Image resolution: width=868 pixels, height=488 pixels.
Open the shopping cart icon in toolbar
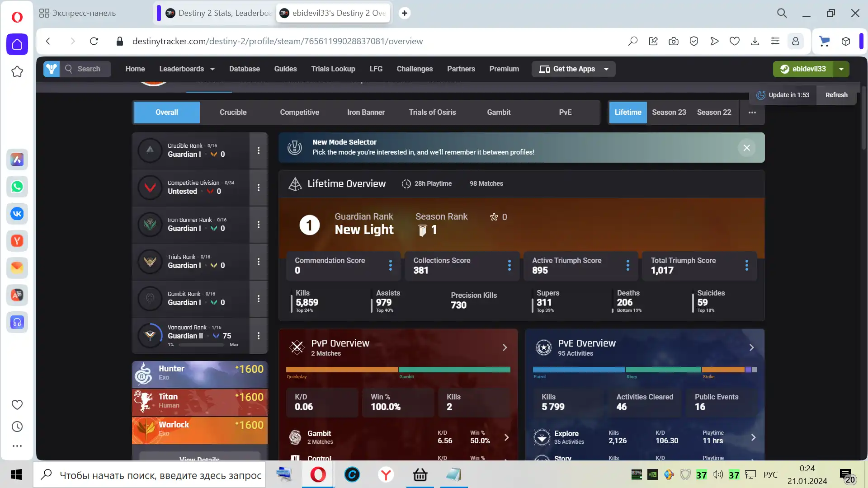[x=825, y=41]
